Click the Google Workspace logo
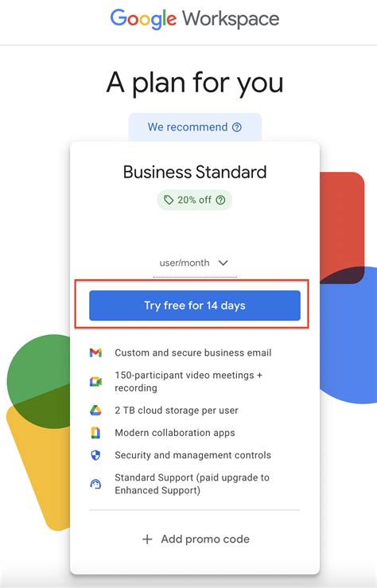The height and width of the screenshot is (588, 377). (195, 19)
